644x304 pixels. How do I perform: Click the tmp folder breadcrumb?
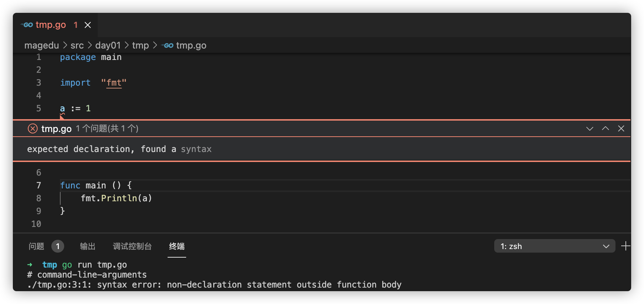click(140, 46)
